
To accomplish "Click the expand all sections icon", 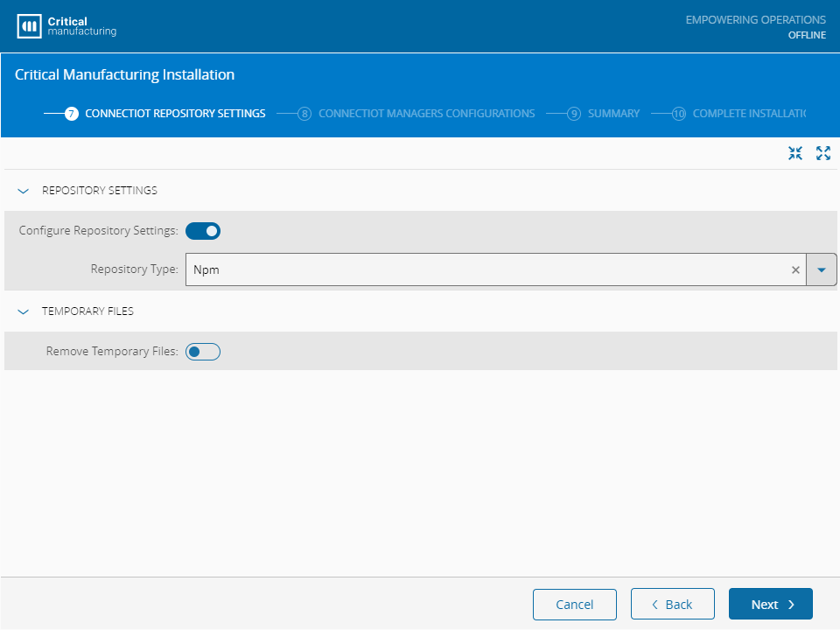I will (x=822, y=153).
